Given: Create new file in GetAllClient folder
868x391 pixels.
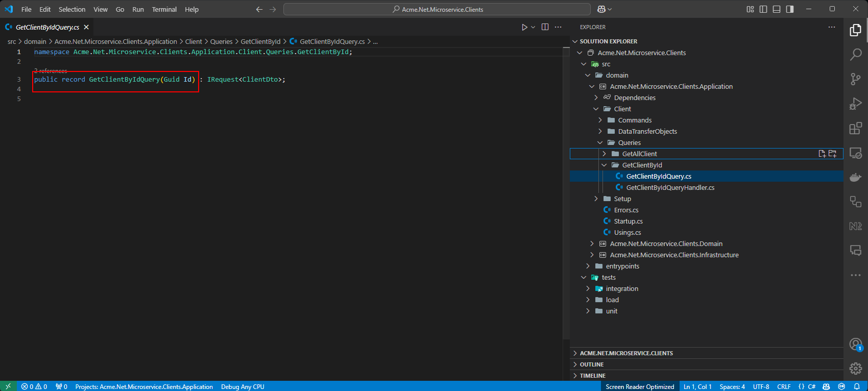Looking at the screenshot, I should point(822,154).
